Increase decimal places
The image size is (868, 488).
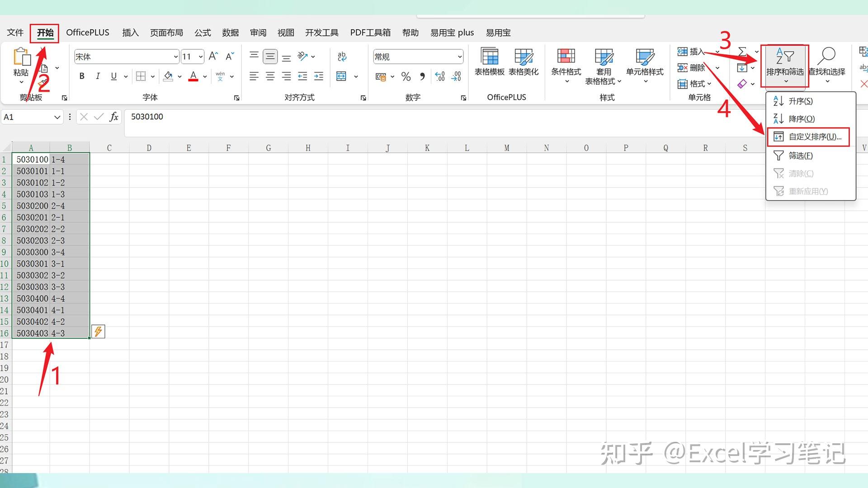(439, 76)
